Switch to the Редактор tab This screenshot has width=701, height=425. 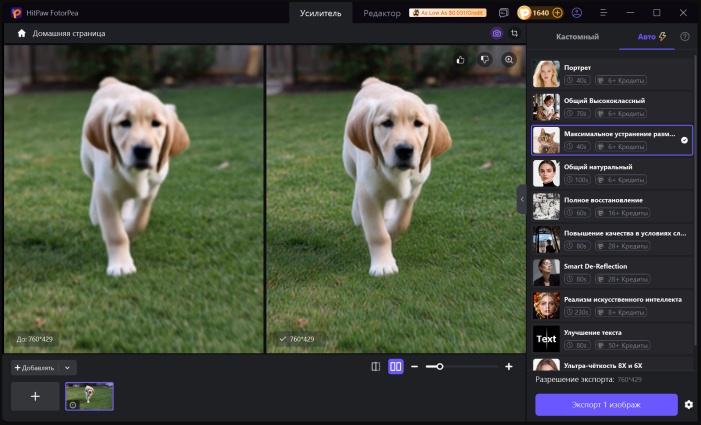pyautogui.click(x=382, y=13)
